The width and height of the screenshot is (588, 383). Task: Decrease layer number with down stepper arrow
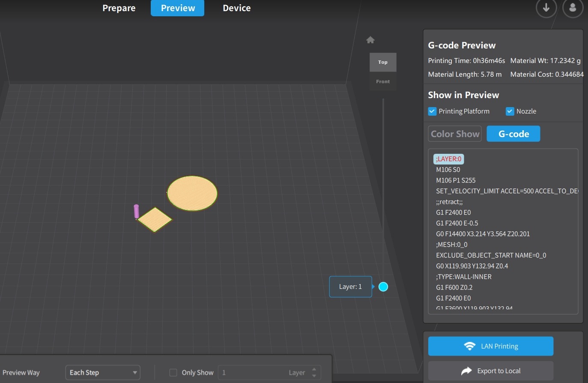pos(314,376)
